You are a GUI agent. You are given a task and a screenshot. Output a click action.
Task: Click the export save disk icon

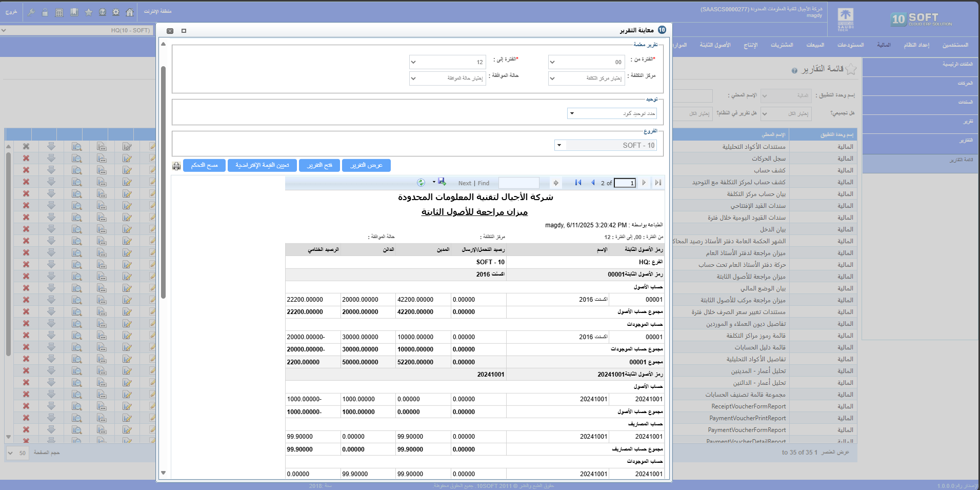[x=442, y=182]
